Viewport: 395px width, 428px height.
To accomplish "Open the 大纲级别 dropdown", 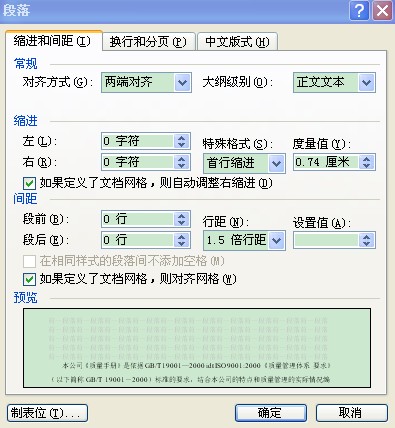I will click(367, 82).
